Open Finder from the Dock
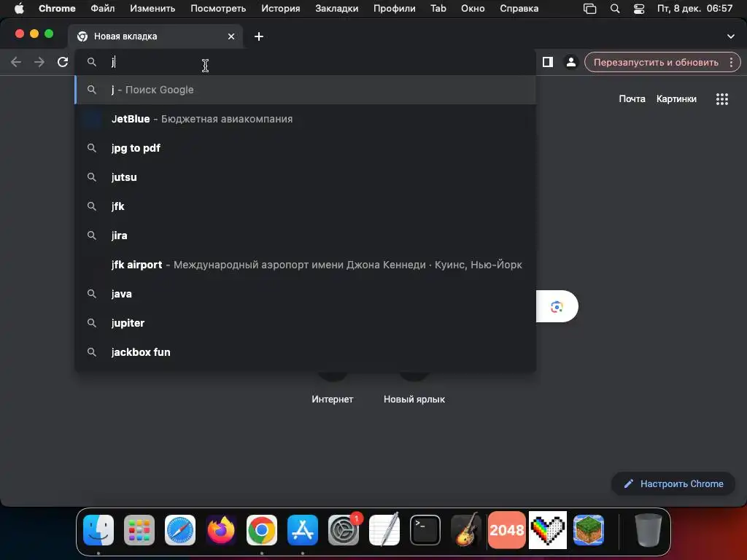 coord(98,529)
